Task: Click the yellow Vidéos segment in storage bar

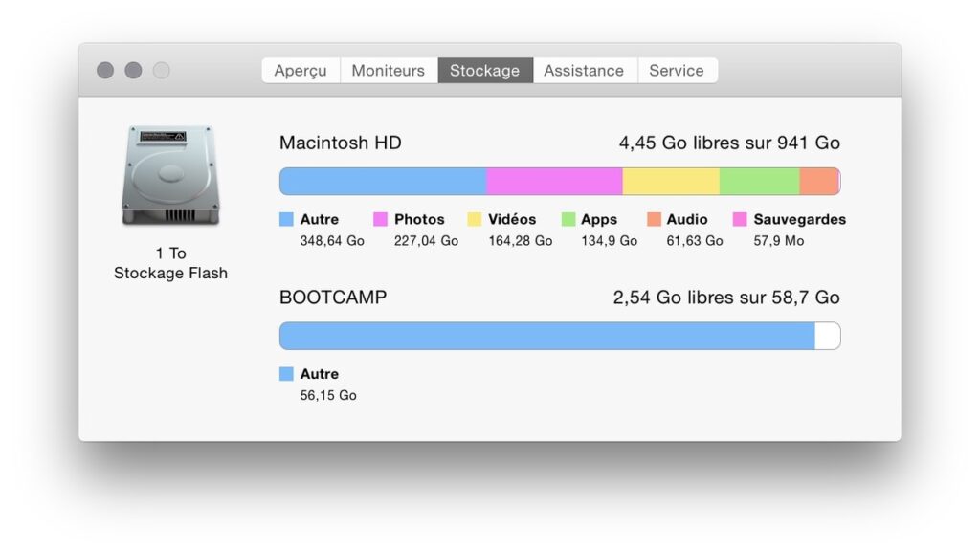Action: click(671, 181)
